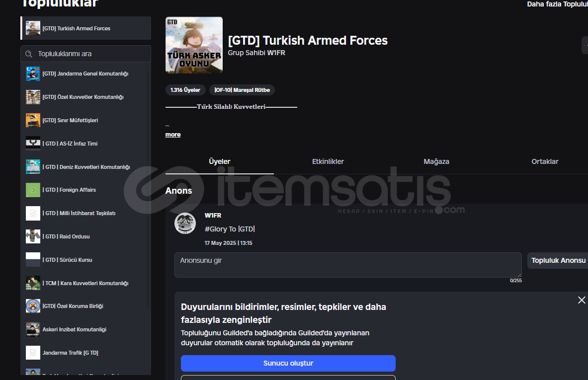Open W1FR's avatar in the announcement
588x380 pixels.
click(x=185, y=224)
